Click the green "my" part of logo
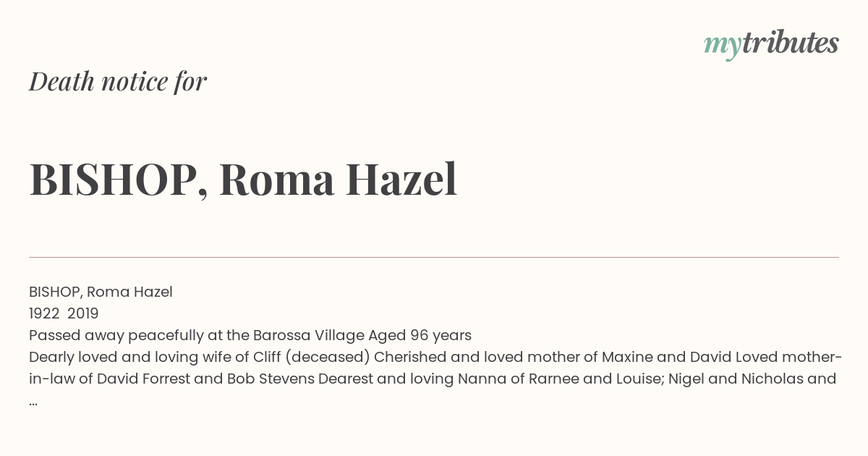The height and width of the screenshot is (456, 868). point(722,46)
